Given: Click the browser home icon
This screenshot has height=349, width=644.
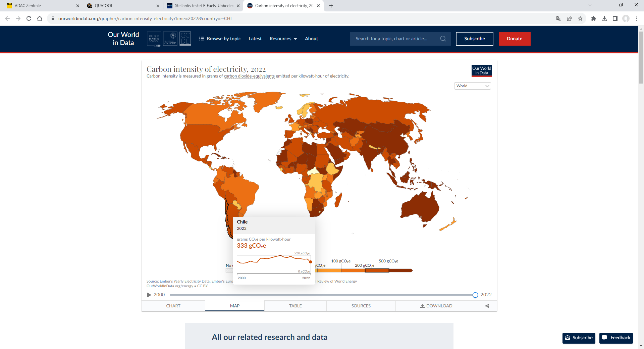Looking at the screenshot, I should point(40,18).
